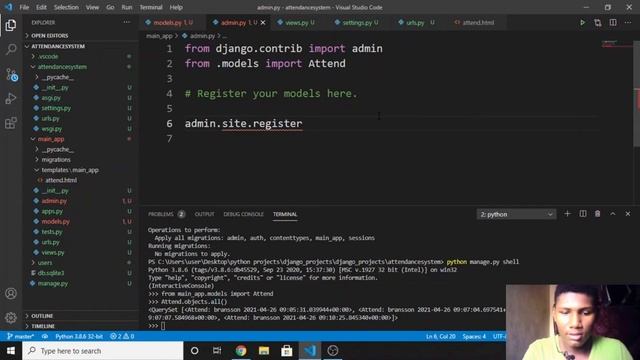Launch Chrome from the taskbar
Screen dimensions: 640x360
(x=241, y=351)
